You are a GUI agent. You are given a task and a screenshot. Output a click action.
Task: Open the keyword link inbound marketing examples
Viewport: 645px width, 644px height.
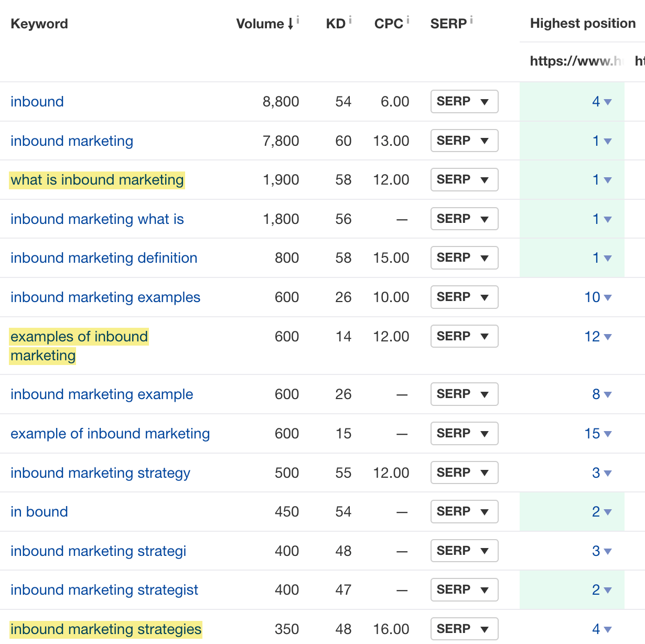click(105, 297)
